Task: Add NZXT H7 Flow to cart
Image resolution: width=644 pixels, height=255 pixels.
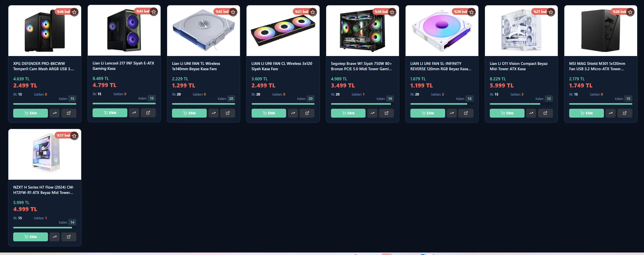Action: (x=30, y=237)
